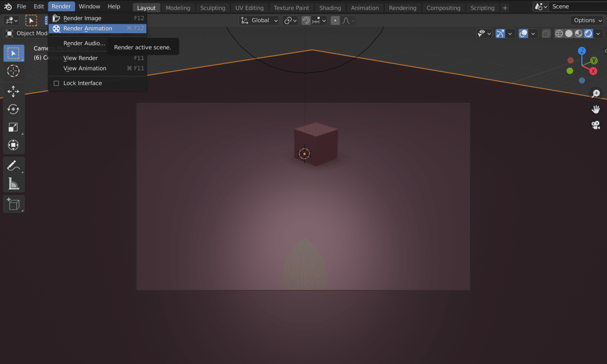Click the Render Image camera-frame icon

[56, 18]
